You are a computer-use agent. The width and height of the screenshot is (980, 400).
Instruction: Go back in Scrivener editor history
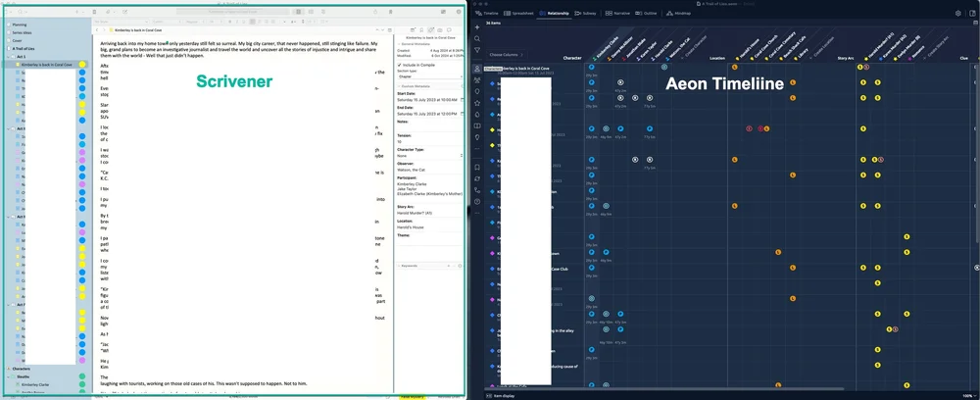point(97,30)
